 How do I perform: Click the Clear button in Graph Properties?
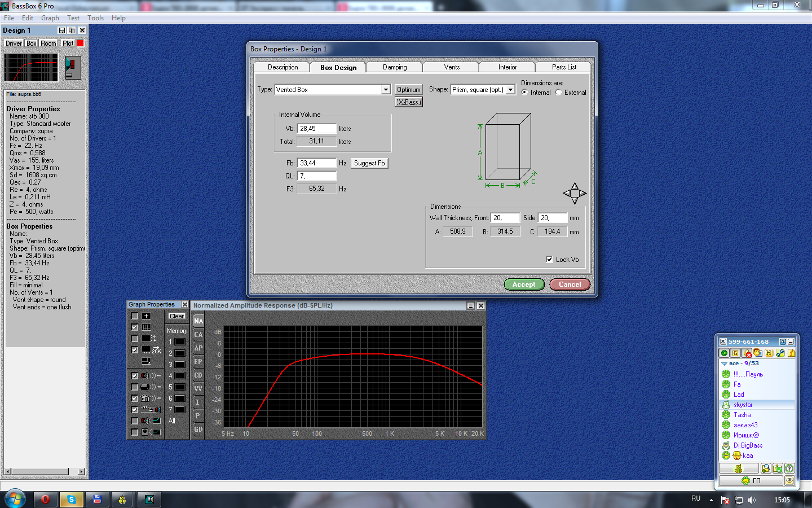click(x=176, y=316)
